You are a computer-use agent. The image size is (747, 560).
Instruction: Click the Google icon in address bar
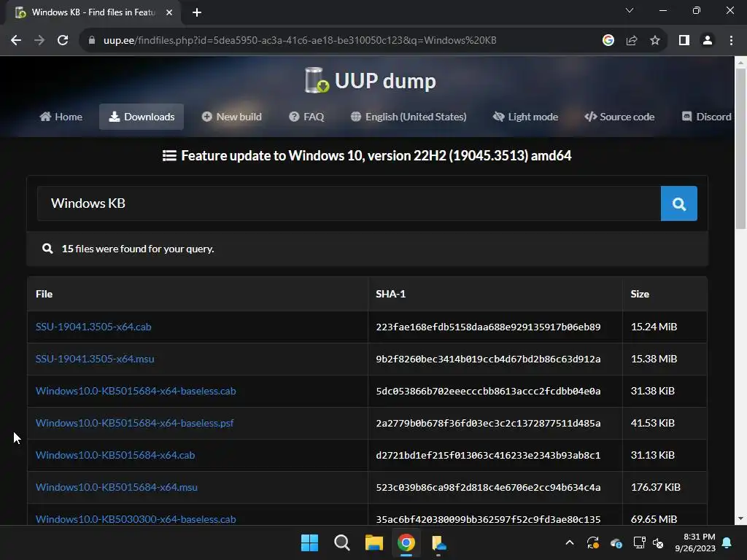coord(608,41)
